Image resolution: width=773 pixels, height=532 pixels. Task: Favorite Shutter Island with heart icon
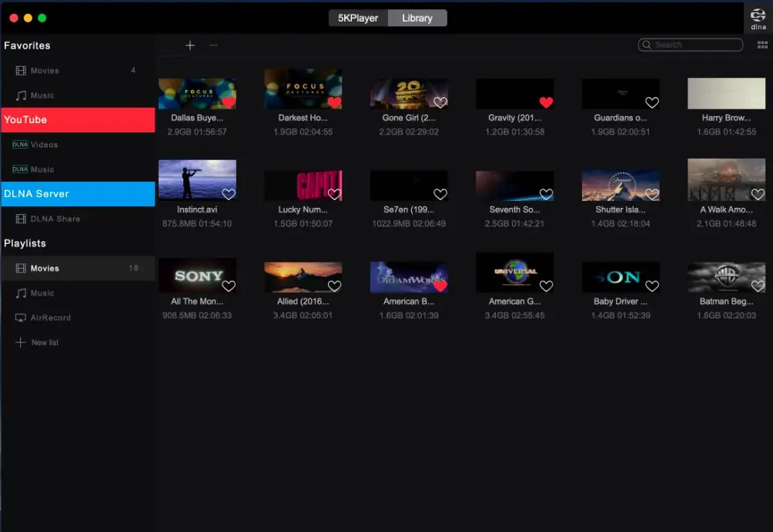[652, 194]
